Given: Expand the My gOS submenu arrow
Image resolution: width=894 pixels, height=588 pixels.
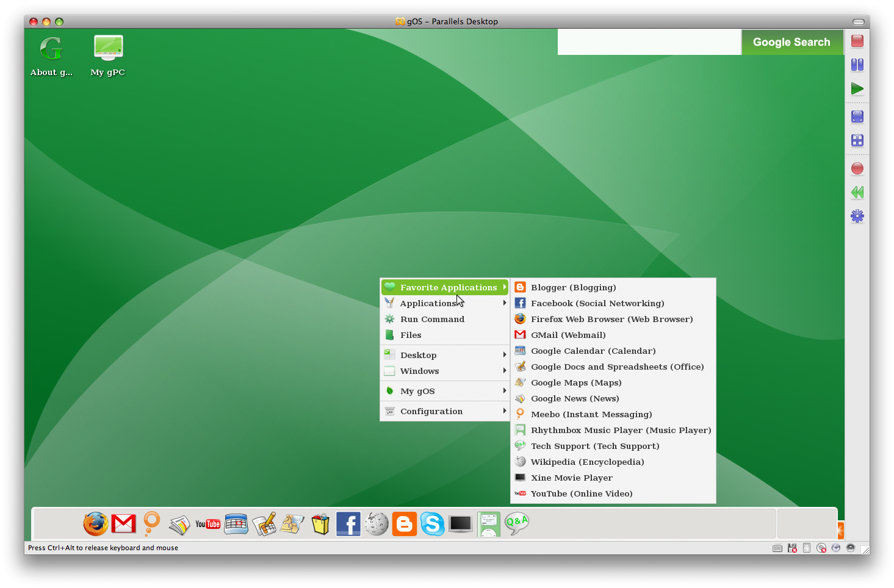Looking at the screenshot, I should pos(505,391).
